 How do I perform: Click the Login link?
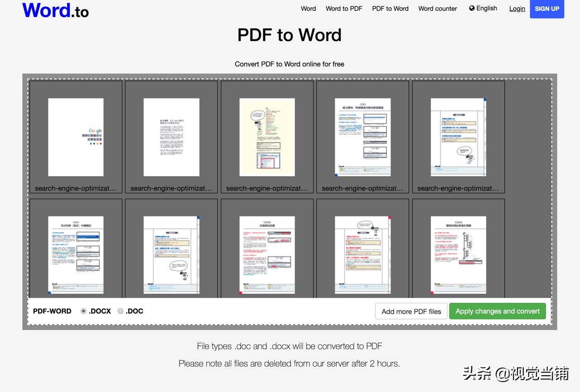pos(517,9)
